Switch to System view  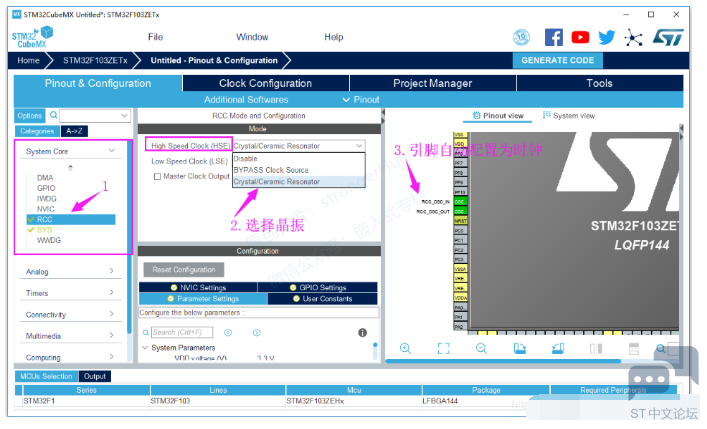point(569,115)
